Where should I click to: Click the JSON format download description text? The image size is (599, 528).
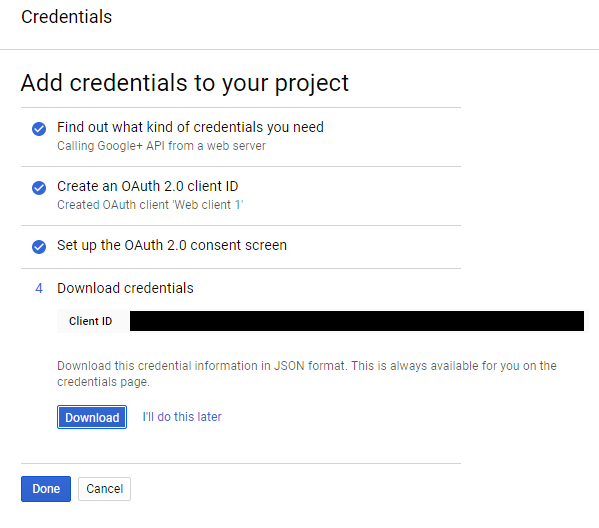[x=307, y=374]
